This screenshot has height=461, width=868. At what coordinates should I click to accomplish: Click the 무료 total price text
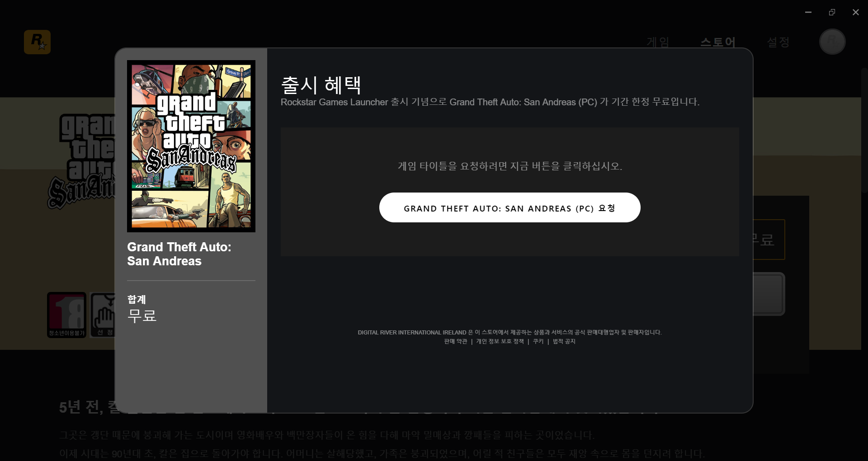pyautogui.click(x=142, y=315)
